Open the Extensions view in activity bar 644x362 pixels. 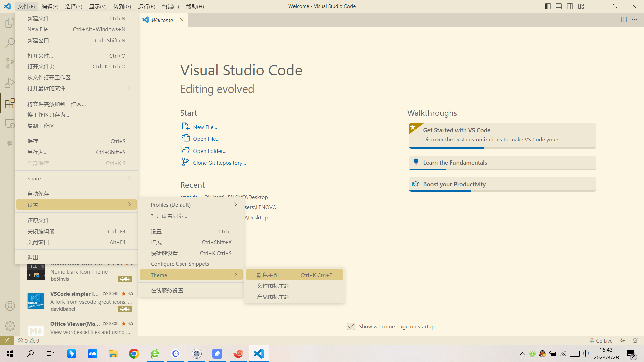point(10,103)
